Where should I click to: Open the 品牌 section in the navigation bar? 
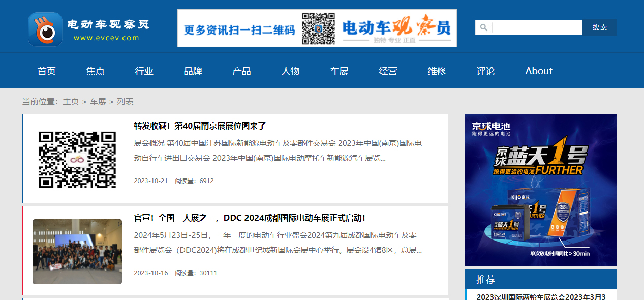tap(193, 71)
